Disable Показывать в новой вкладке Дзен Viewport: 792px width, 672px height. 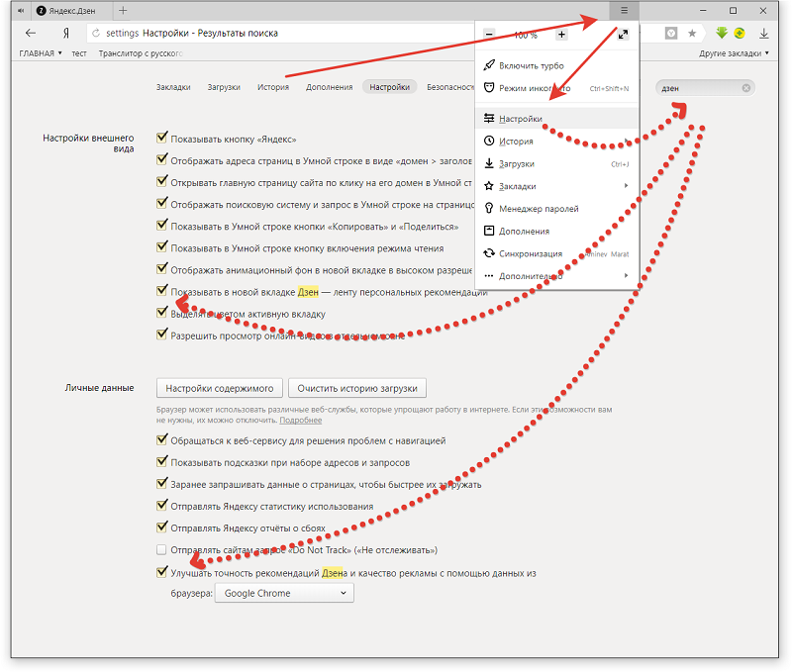click(161, 290)
